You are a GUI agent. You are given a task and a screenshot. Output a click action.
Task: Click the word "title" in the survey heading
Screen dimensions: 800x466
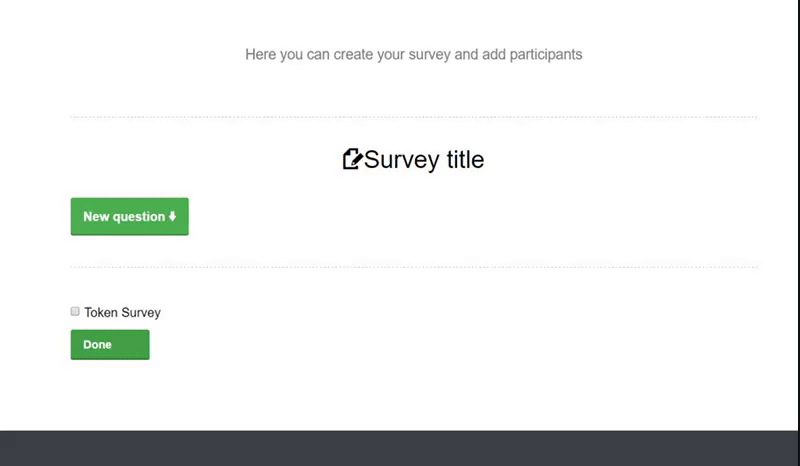point(460,159)
